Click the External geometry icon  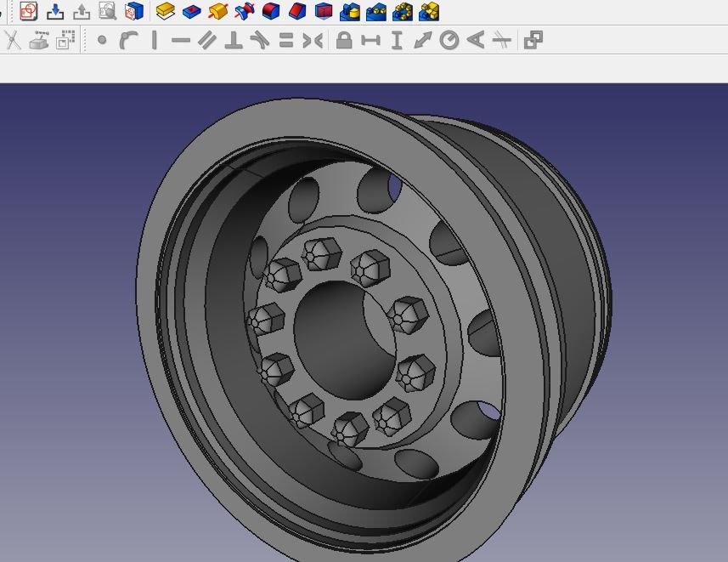[x=39, y=40]
